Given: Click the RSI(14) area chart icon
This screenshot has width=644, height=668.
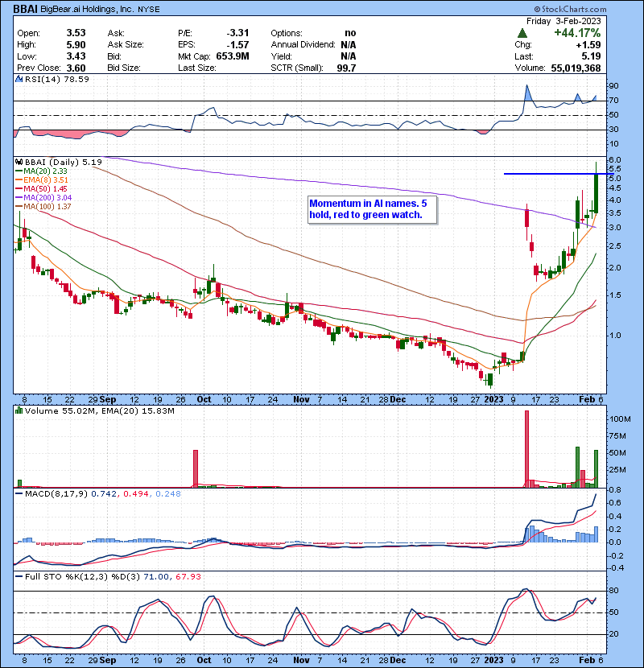Looking at the screenshot, I should pos(19,79).
